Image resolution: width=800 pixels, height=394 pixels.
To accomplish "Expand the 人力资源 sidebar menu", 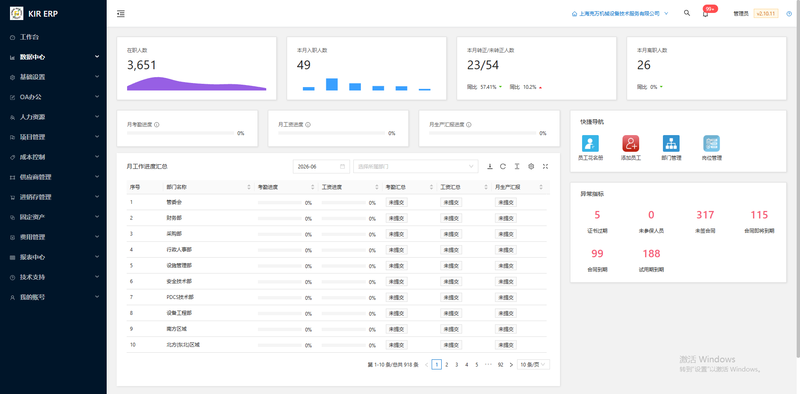I will [x=54, y=117].
